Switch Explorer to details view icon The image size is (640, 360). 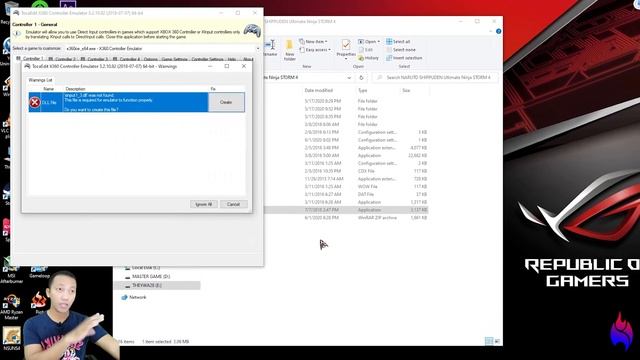tap(489, 341)
